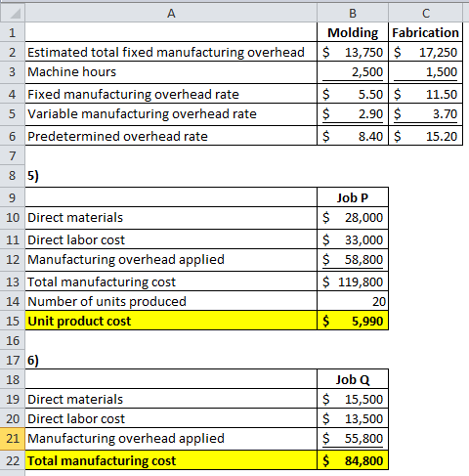Viewport: 469px width, 476px height.
Task: Click Molding machine hours 2,500
Action: coord(353,72)
